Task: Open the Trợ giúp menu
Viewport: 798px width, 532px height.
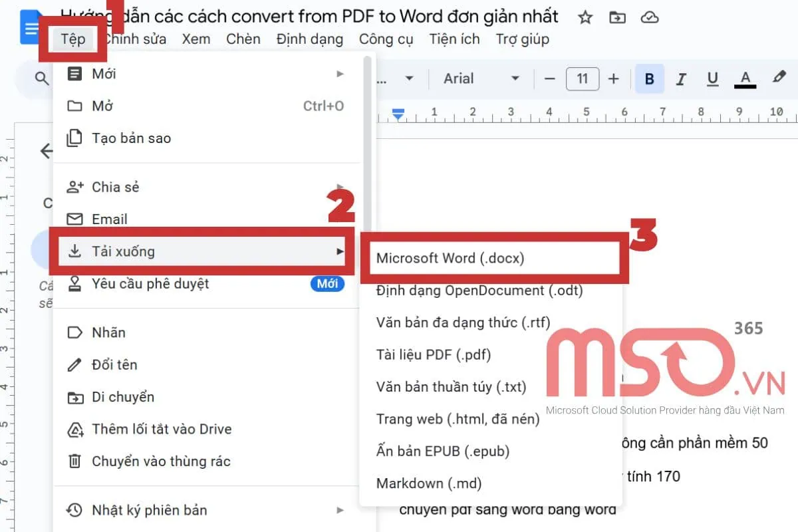Action: pos(523,39)
